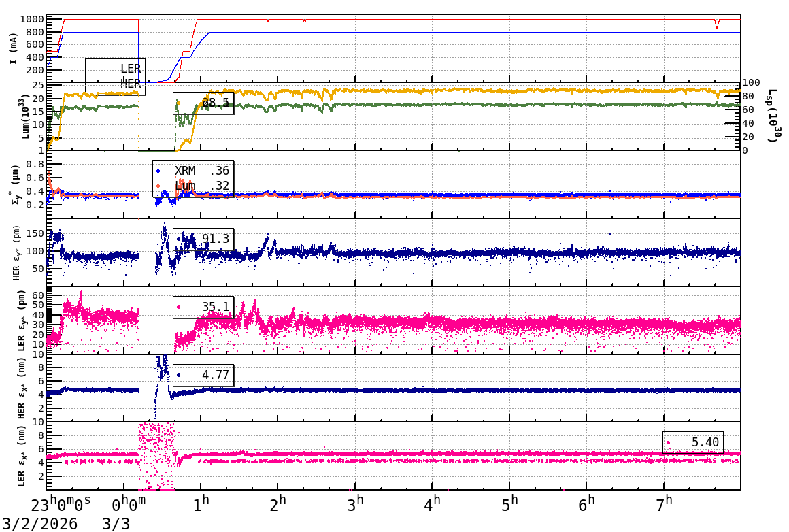Image resolution: width=789 pixels, height=532 pixels.
Task: Click the 4.77 value in HER εx* legend
Action: coord(216,375)
